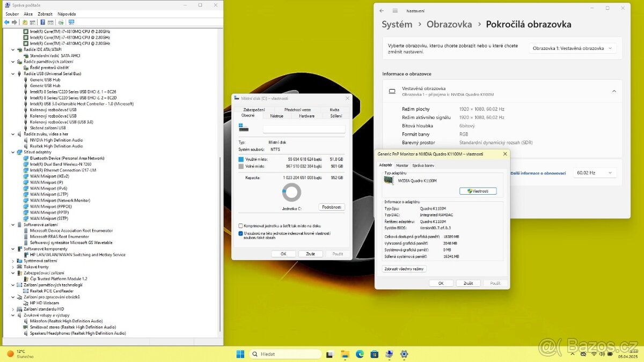This screenshot has height=362, width=644.
Task: Open the 'Obrazovka 1: Vestavěná obrazovka' dropdown
Action: coord(572,48)
